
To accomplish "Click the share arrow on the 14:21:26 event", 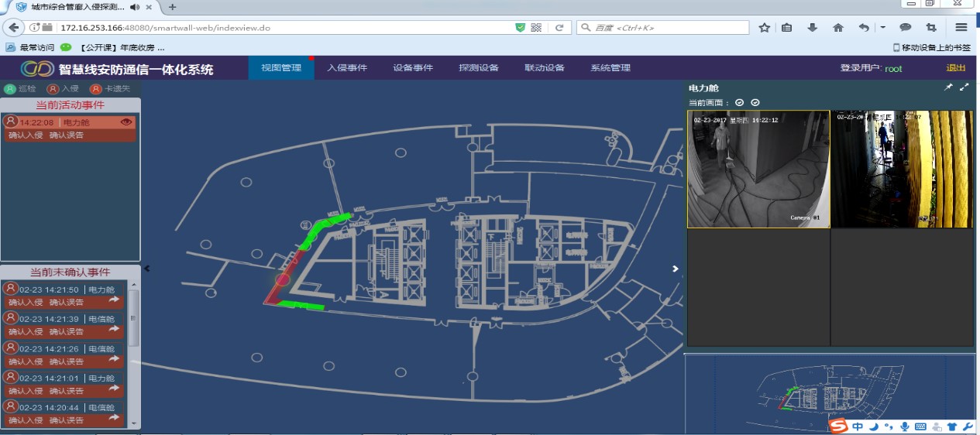I will pos(115,358).
